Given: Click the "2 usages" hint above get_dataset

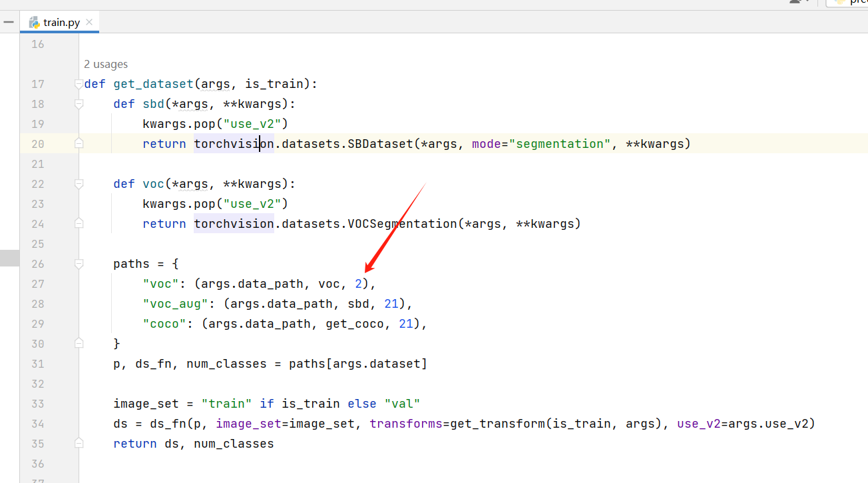Looking at the screenshot, I should [x=105, y=64].
